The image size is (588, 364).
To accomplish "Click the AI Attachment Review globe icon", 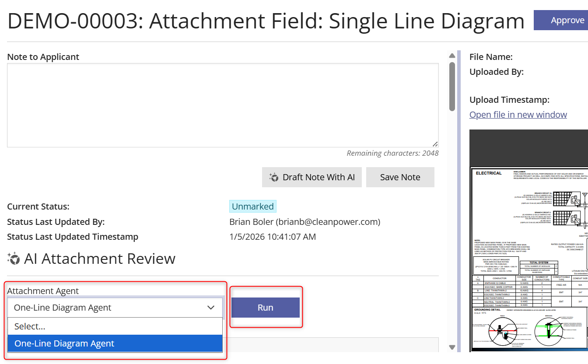I will click(14, 259).
